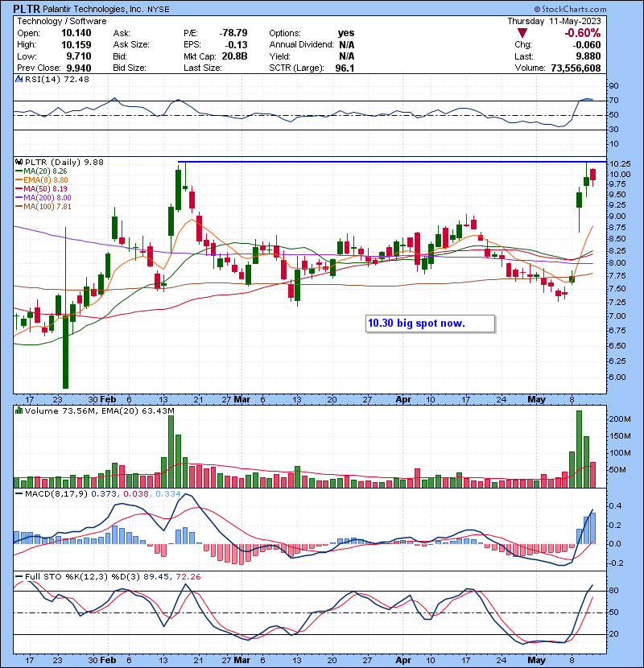Screen dimensions: 644x668
Task: Click the Prev Close value 9.940
Action: (79, 68)
